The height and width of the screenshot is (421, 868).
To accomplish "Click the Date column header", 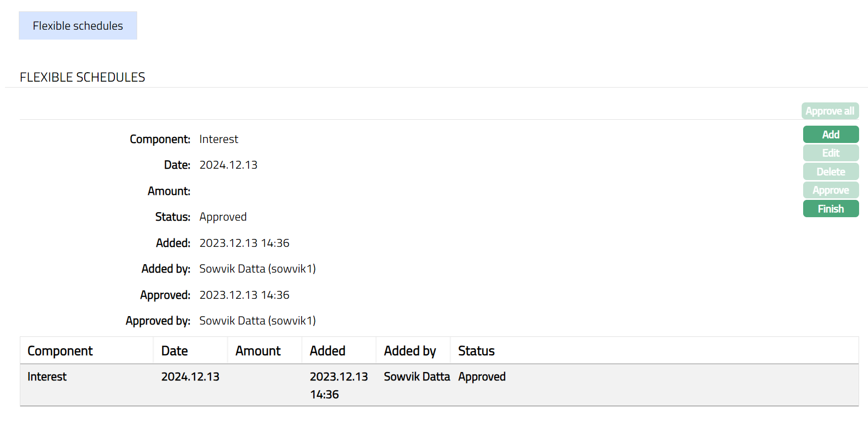I will coord(174,351).
